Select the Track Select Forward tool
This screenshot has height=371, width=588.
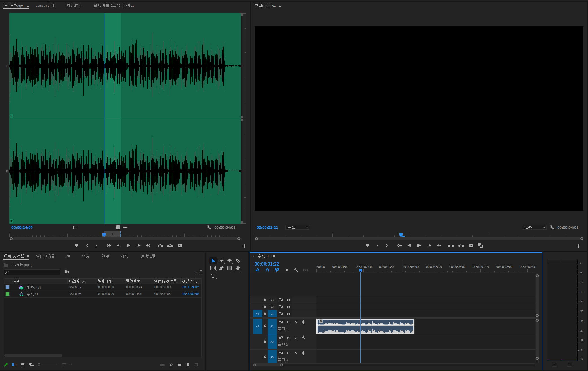pyautogui.click(x=221, y=261)
